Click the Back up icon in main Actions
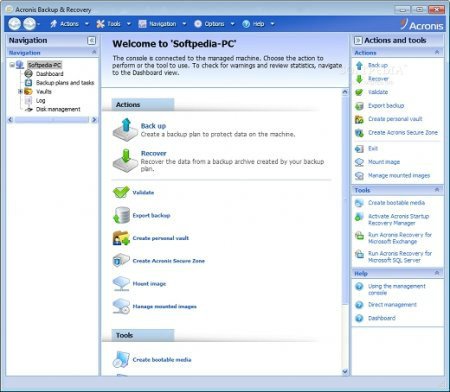450x392 pixels. (125, 129)
